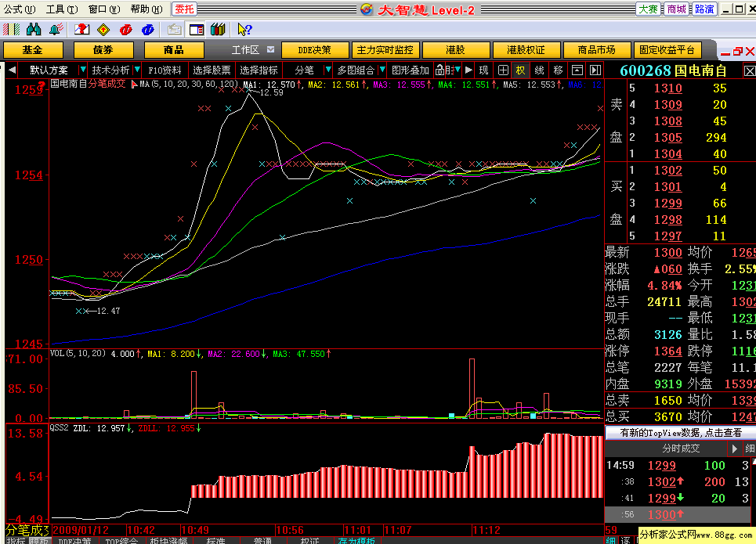Viewport: 756px width, 544px height.
Task: Click the play arrow in chart toolbar
Action: tap(468, 70)
